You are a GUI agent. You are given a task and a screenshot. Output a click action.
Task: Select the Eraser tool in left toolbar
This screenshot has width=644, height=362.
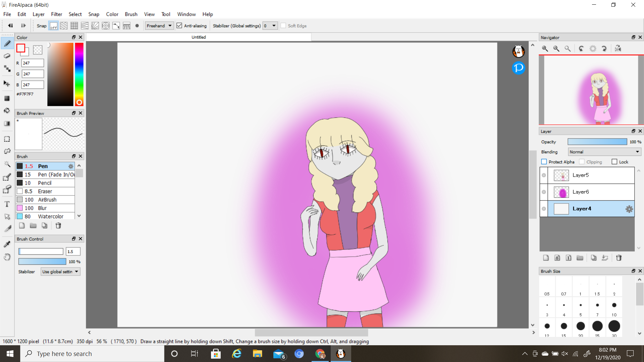point(7,56)
